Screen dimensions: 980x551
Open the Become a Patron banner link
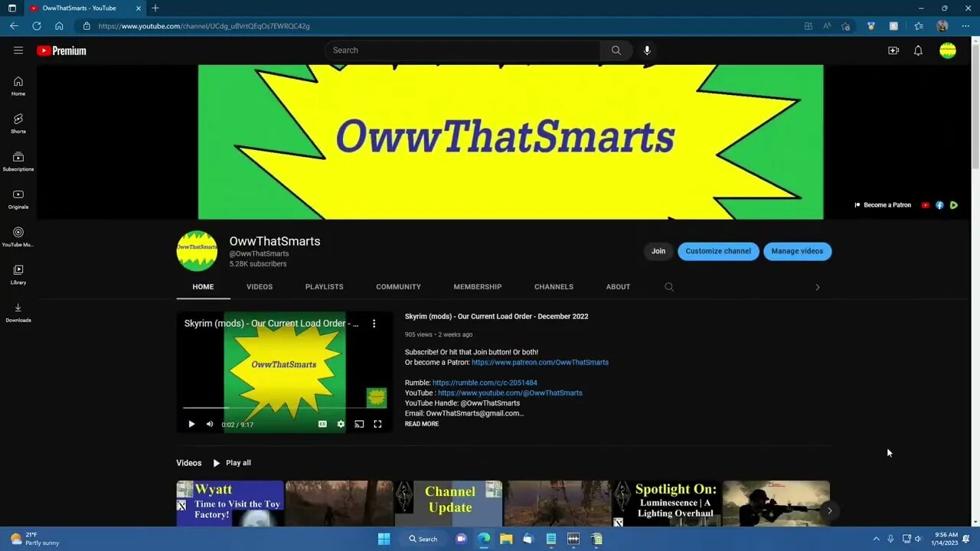tap(883, 205)
